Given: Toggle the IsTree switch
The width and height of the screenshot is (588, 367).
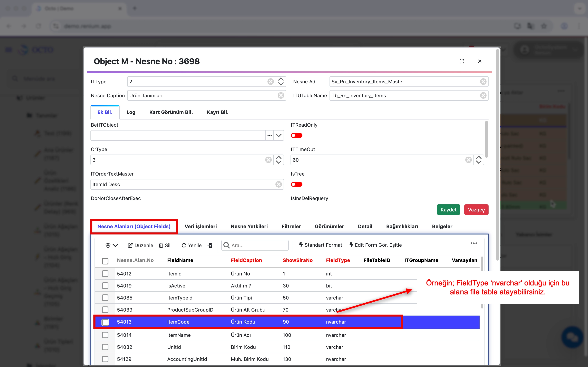Looking at the screenshot, I should 296,185.
